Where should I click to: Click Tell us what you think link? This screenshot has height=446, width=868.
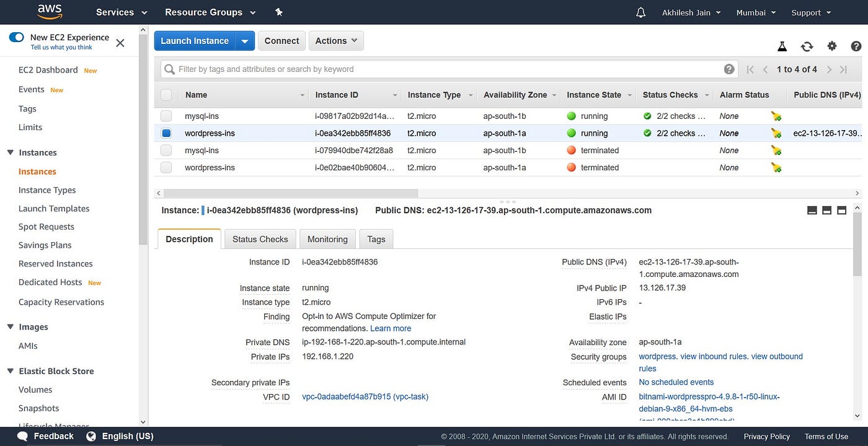tap(61, 48)
